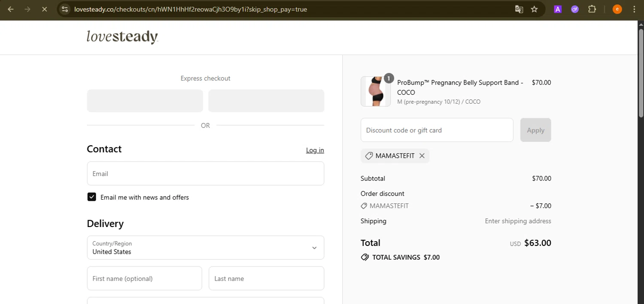This screenshot has width=644, height=304.
Task: Click the ProBump belly band thumbnail
Action: (376, 91)
